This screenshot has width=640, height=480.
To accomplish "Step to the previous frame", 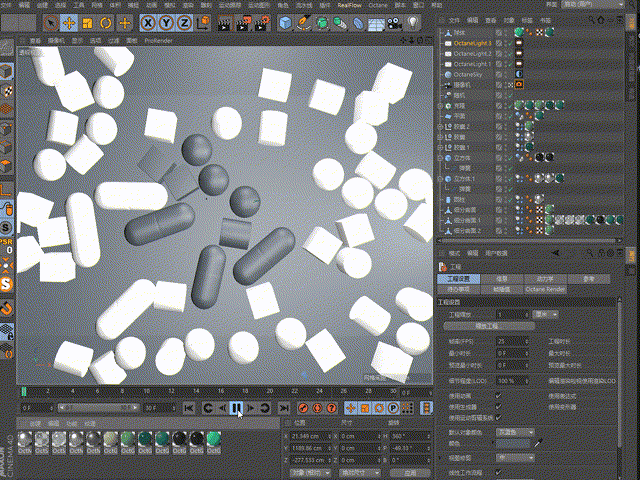I will (222, 408).
